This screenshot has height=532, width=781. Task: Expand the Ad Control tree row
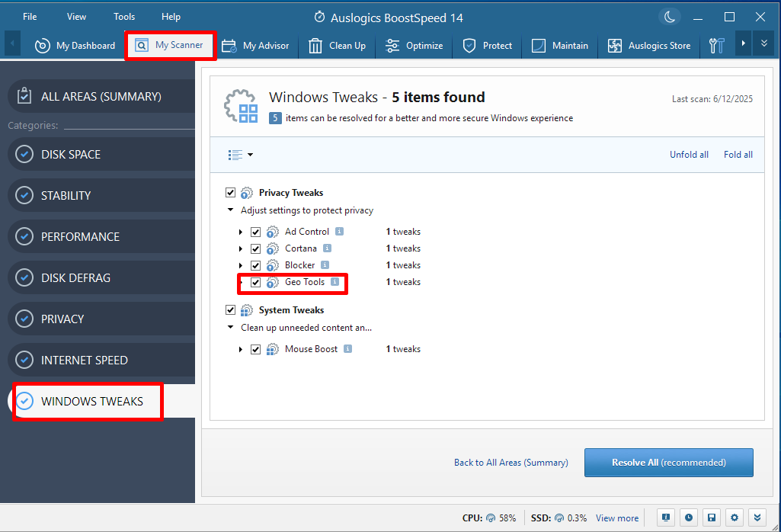coord(241,232)
